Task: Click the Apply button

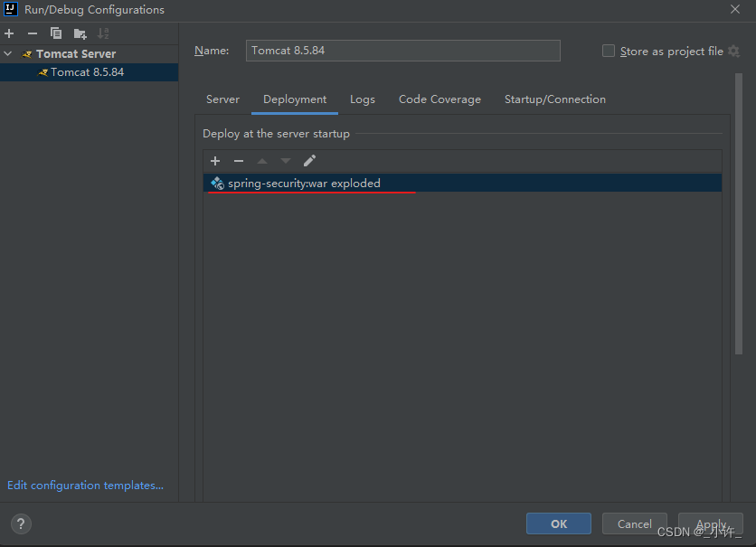Action: 711,523
